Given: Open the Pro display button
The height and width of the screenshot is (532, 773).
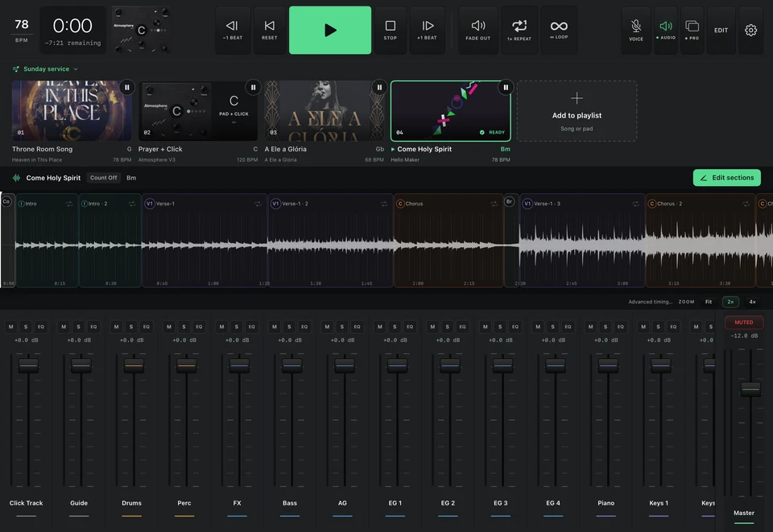Looking at the screenshot, I should [692, 30].
